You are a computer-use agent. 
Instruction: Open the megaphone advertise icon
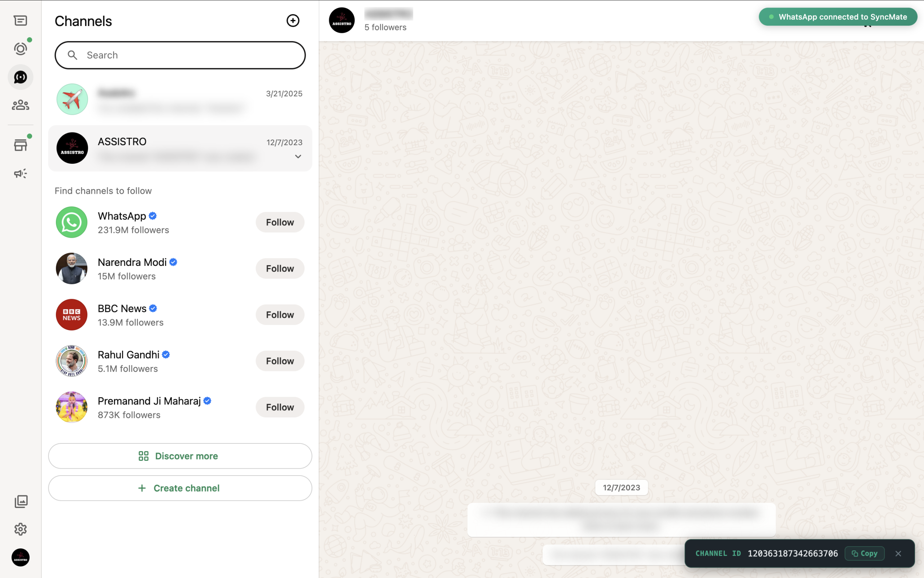pos(20,174)
